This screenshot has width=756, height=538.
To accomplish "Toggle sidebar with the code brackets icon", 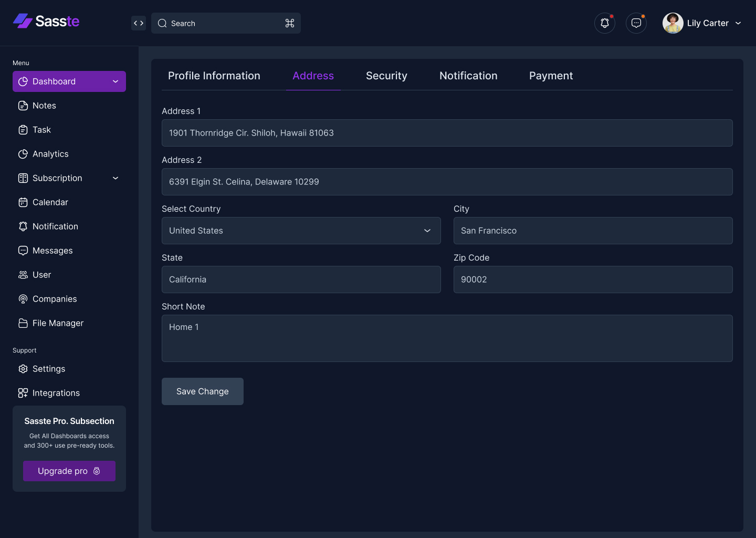I will [139, 23].
